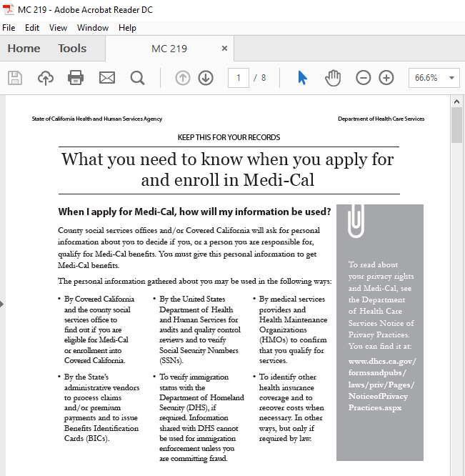Click the Save file icon

(x=15, y=78)
